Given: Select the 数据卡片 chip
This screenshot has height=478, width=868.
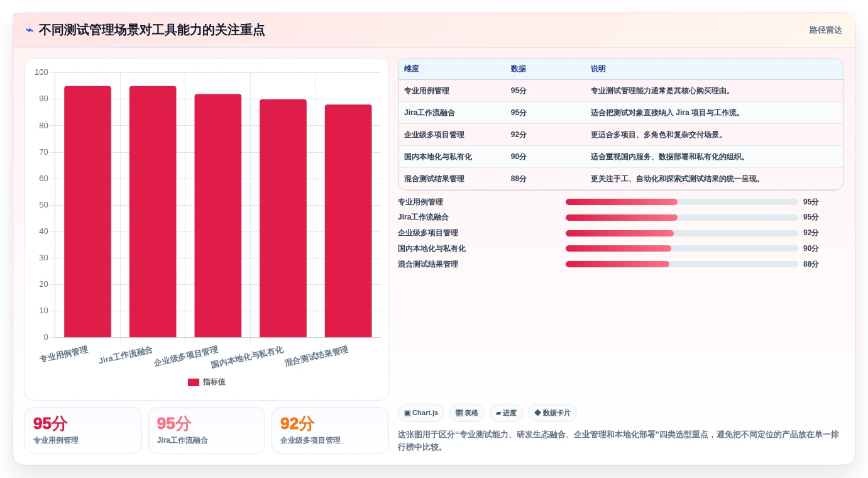Looking at the screenshot, I should [552, 413].
